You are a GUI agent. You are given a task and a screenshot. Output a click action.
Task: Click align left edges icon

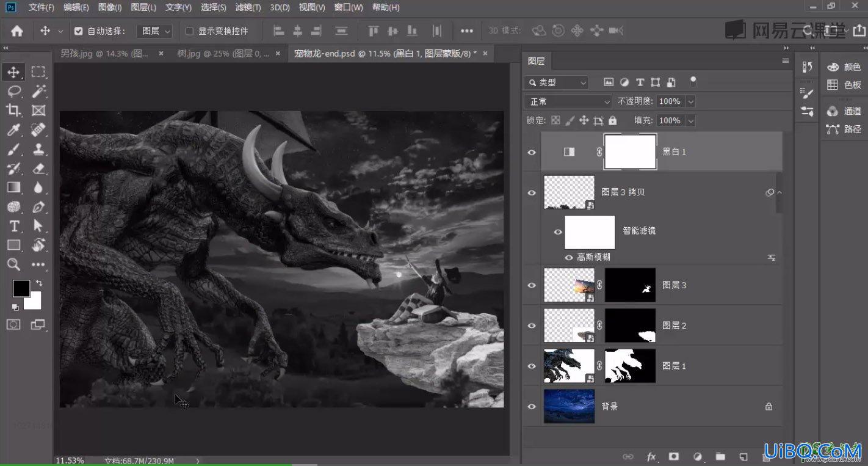(278, 31)
